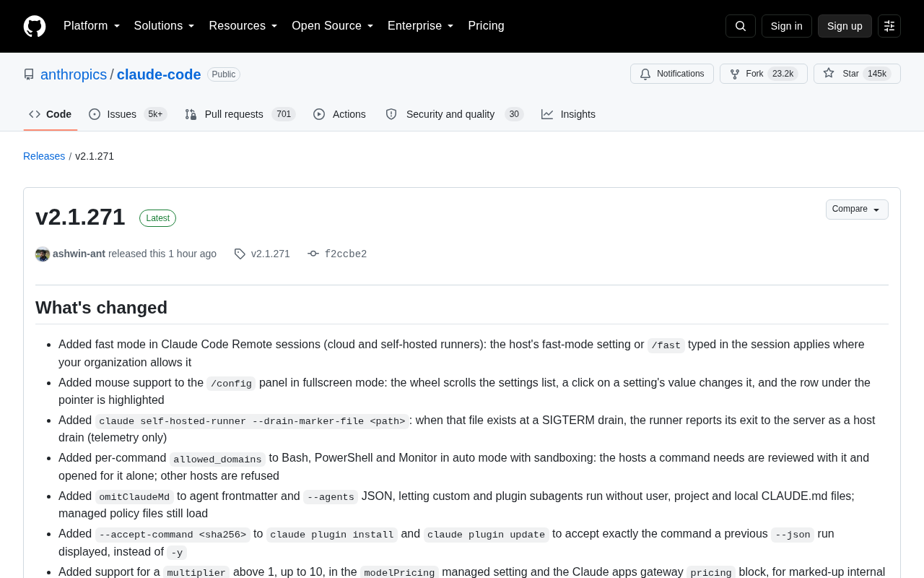Viewport: 924px width, 578px height.
Task: Open the Pull requests tab
Action: click(x=240, y=114)
